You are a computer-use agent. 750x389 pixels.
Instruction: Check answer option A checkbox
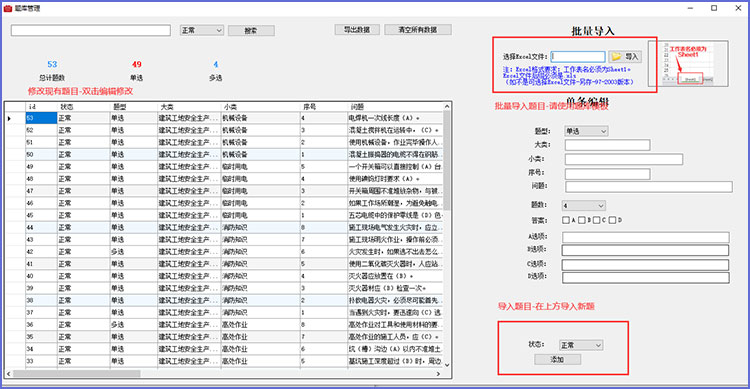coord(566,220)
